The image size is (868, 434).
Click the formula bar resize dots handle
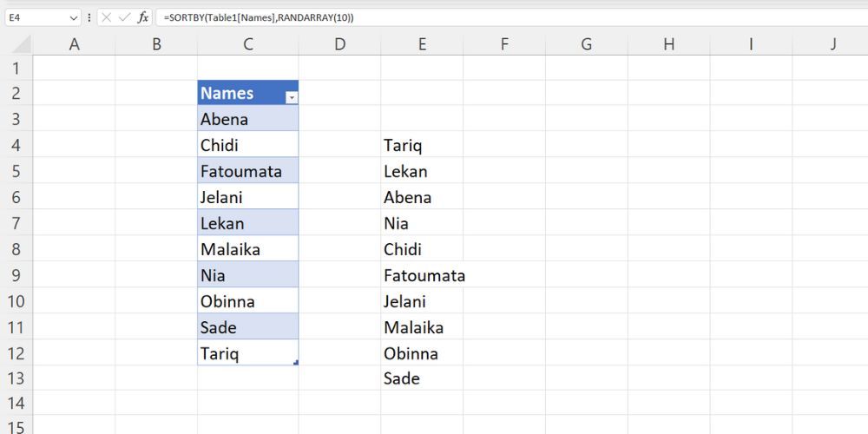[x=89, y=17]
